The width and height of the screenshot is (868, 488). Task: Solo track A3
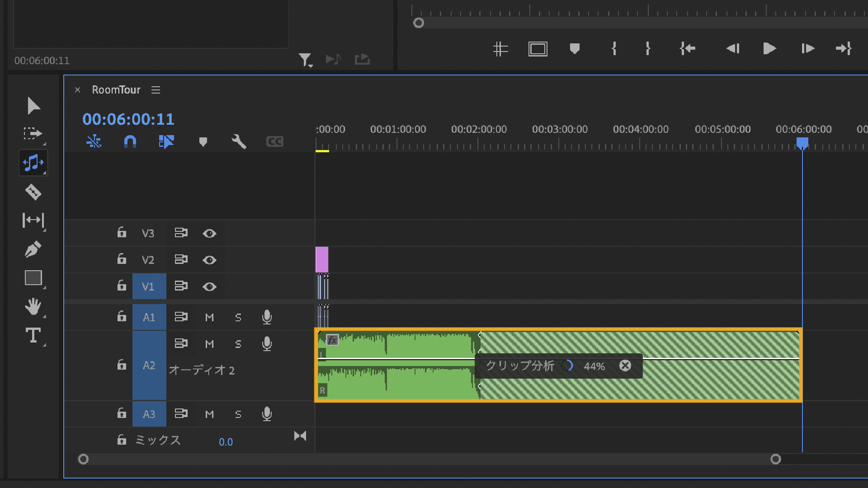click(238, 414)
